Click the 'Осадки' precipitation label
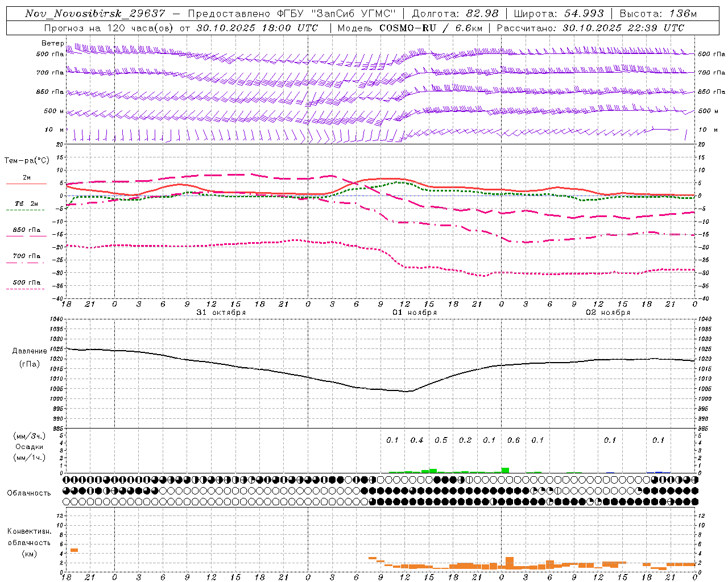The width and height of the screenshot is (728, 582). tap(28, 447)
